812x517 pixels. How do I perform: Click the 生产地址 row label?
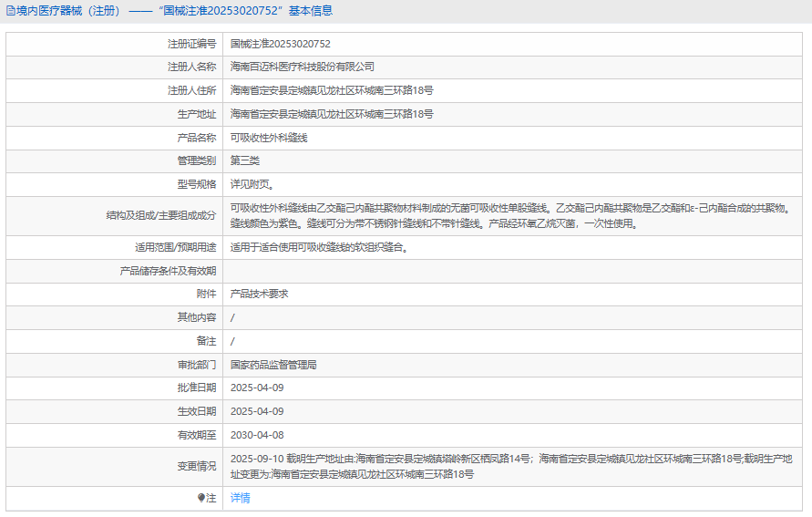pyautogui.click(x=197, y=114)
